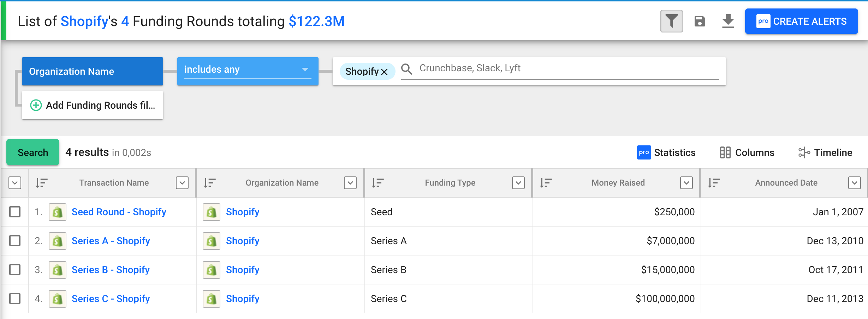
Task: Check the Seed Round row checkbox
Action: pyautogui.click(x=15, y=212)
